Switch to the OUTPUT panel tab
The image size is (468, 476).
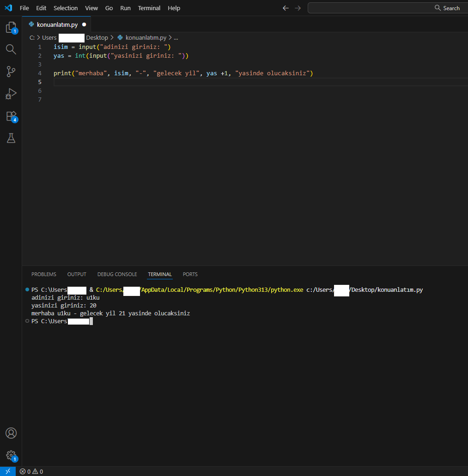[77, 274]
